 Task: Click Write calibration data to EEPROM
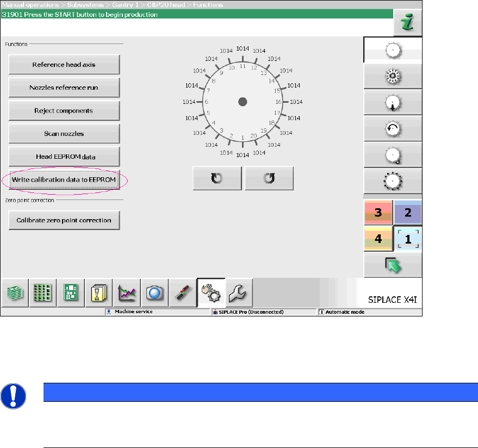coord(64,180)
